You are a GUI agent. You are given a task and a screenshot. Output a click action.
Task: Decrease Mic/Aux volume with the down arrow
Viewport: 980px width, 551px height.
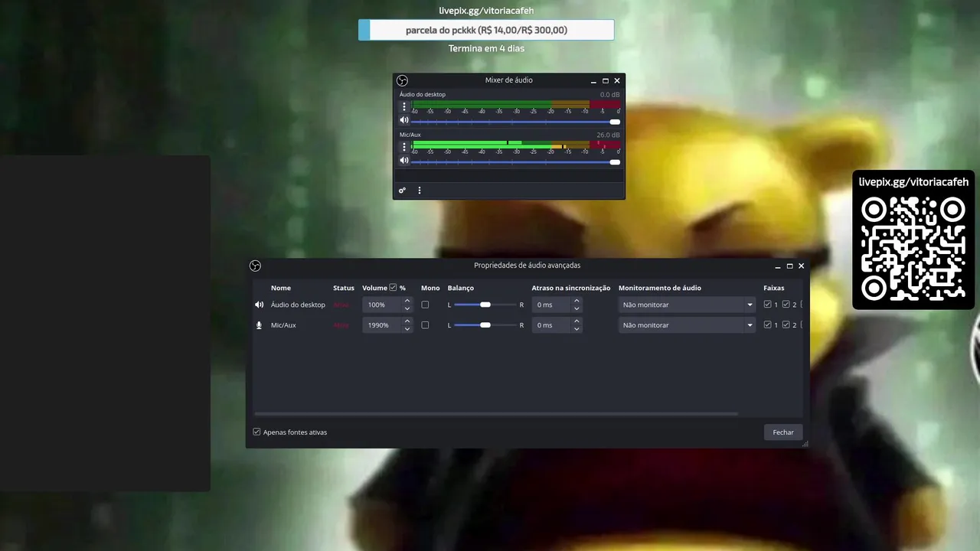click(x=407, y=329)
